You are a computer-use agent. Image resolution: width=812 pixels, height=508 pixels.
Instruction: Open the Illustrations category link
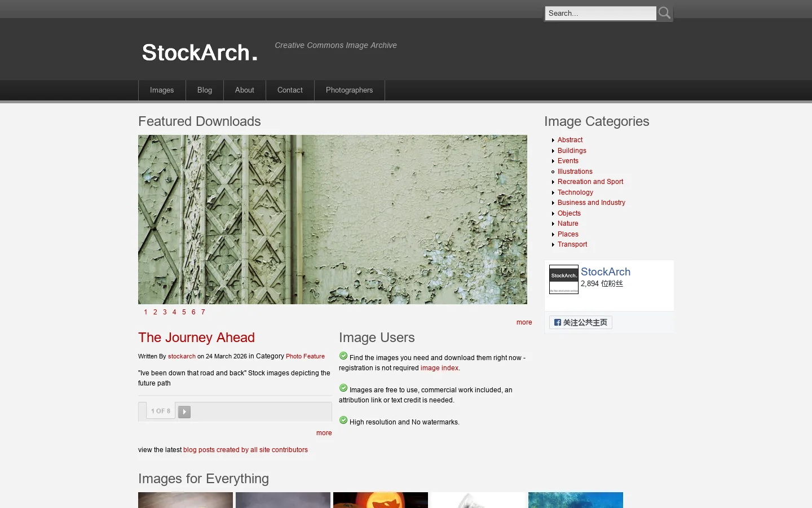tap(575, 172)
